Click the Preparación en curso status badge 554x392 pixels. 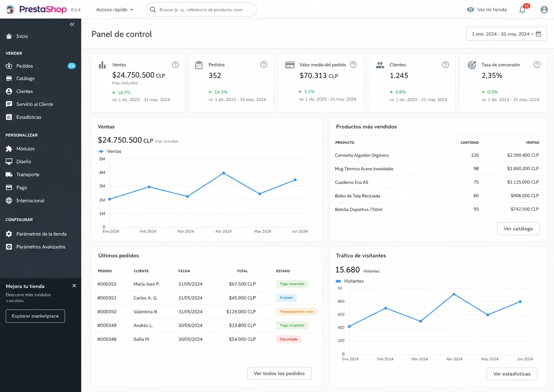coord(297,312)
